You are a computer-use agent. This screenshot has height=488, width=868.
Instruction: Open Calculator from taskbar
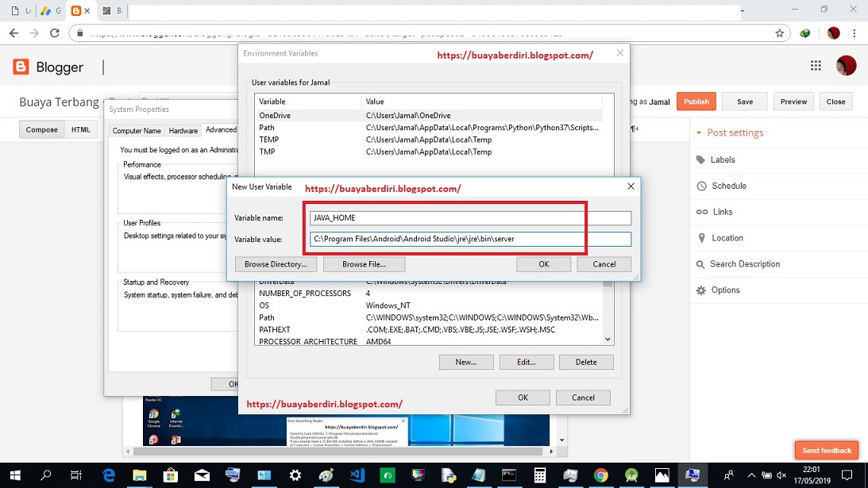pyautogui.click(x=540, y=475)
